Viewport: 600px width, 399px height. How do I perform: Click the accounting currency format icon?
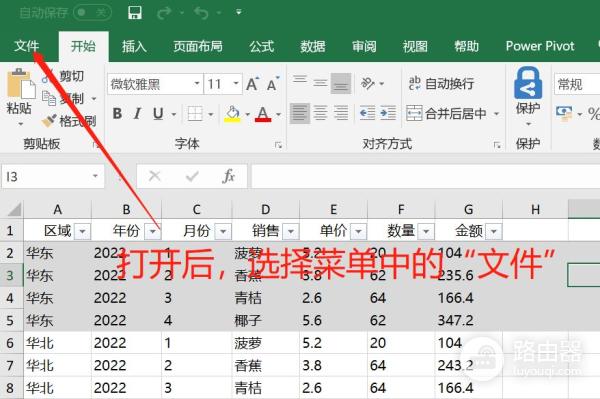click(564, 114)
